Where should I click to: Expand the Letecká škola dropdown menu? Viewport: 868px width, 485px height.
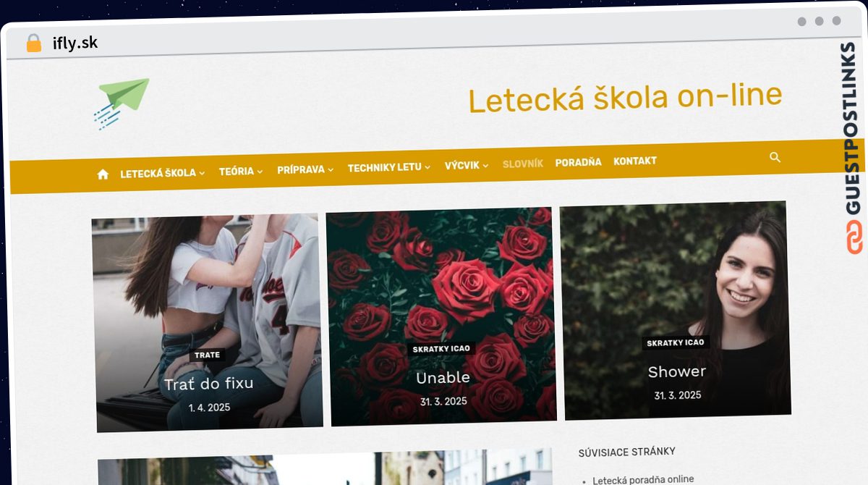click(163, 173)
